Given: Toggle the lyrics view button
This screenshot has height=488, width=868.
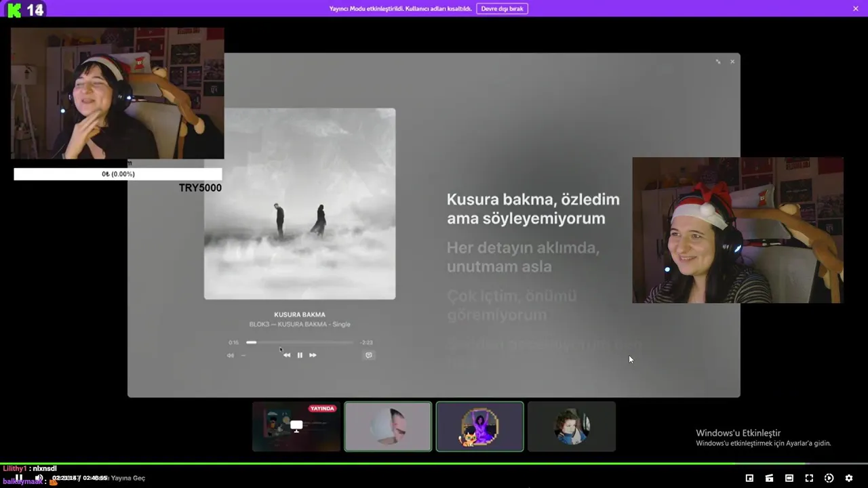Looking at the screenshot, I should [369, 355].
